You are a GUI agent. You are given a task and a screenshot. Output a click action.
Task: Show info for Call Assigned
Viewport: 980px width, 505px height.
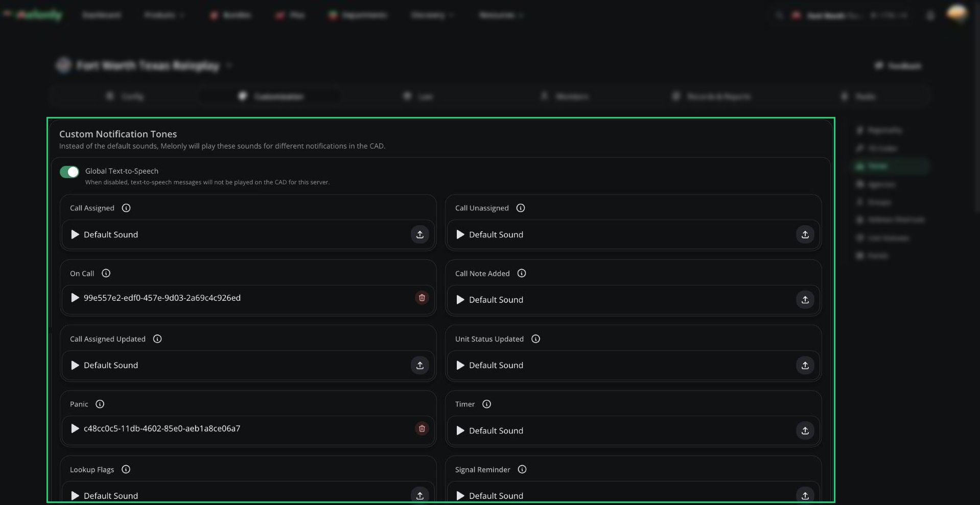tap(126, 208)
